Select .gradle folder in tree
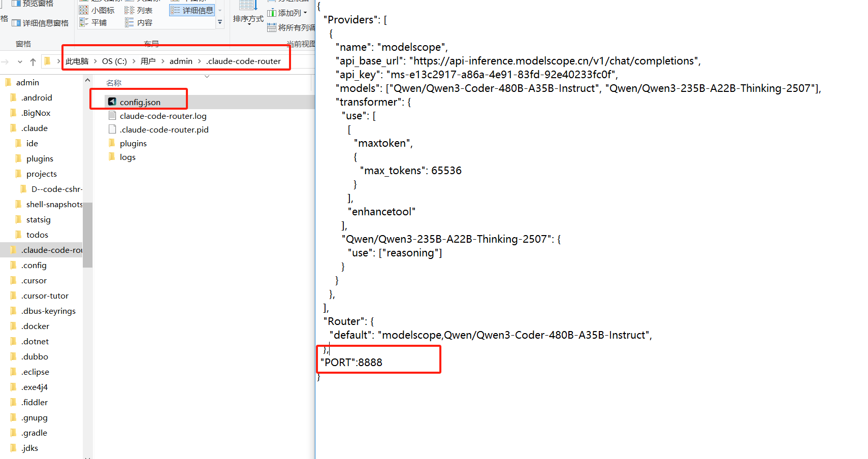 tap(35, 433)
